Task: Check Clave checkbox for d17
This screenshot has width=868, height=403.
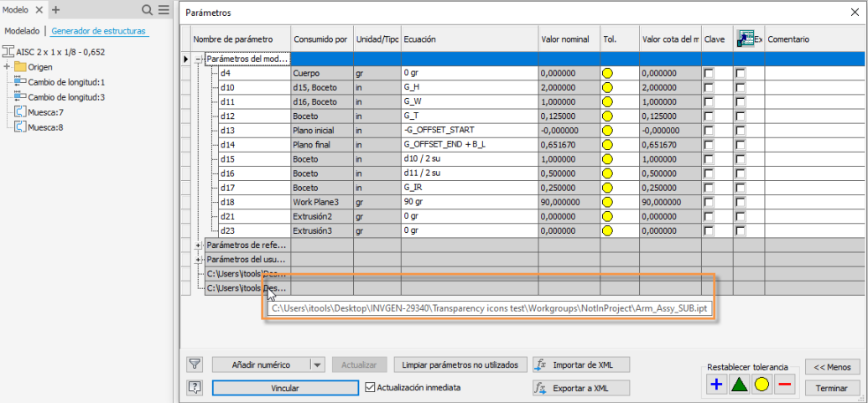Action: [x=708, y=188]
